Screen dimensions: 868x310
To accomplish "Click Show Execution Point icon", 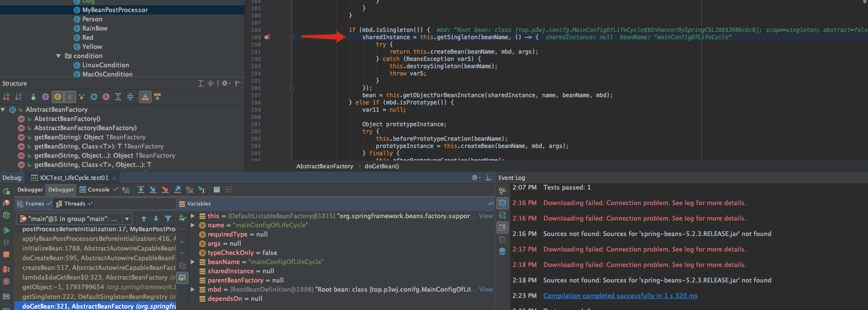I will coord(126,190).
